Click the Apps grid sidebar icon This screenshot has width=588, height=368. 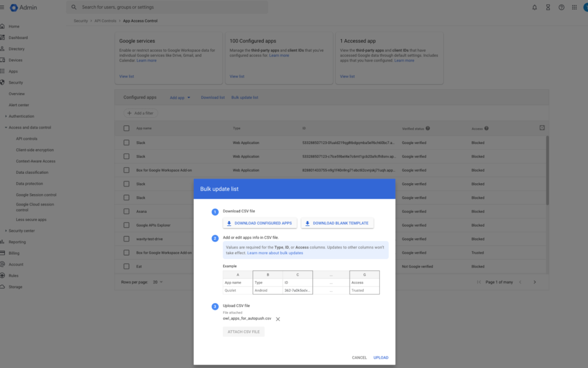[x=2, y=71]
